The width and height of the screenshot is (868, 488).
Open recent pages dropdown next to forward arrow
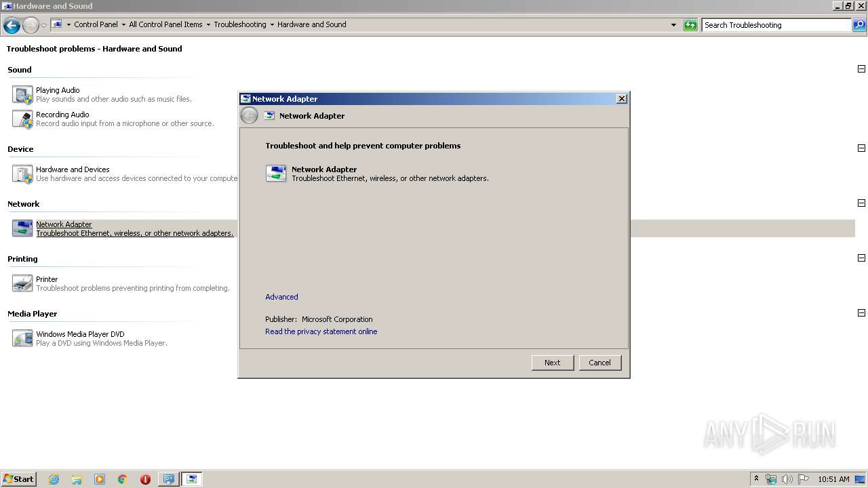43,26
